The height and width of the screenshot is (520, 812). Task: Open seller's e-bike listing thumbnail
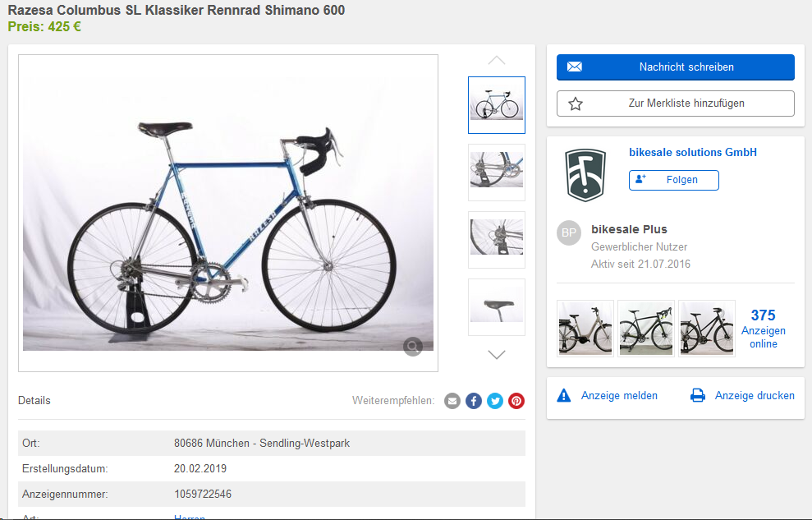point(585,328)
